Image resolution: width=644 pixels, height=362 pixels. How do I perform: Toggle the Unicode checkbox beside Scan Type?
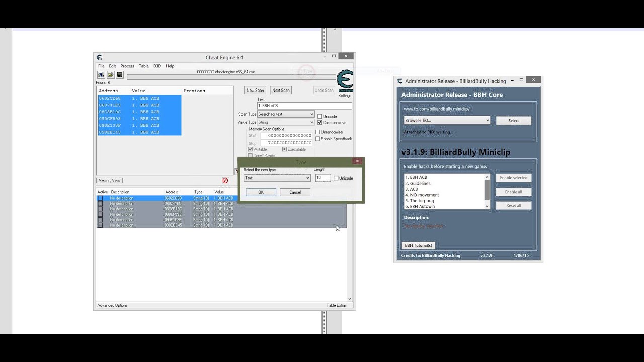[x=319, y=116]
